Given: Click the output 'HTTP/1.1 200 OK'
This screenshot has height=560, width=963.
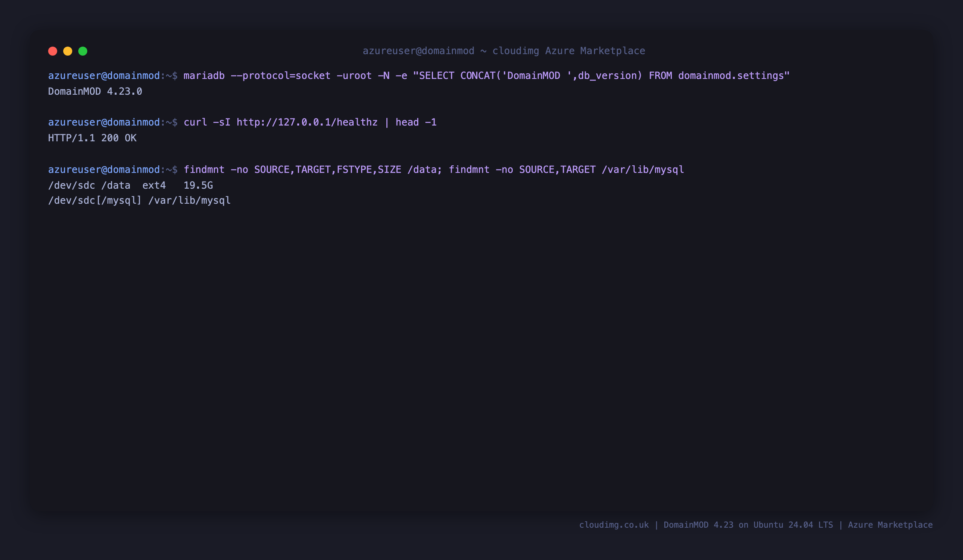Looking at the screenshot, I should pos(92,138).
